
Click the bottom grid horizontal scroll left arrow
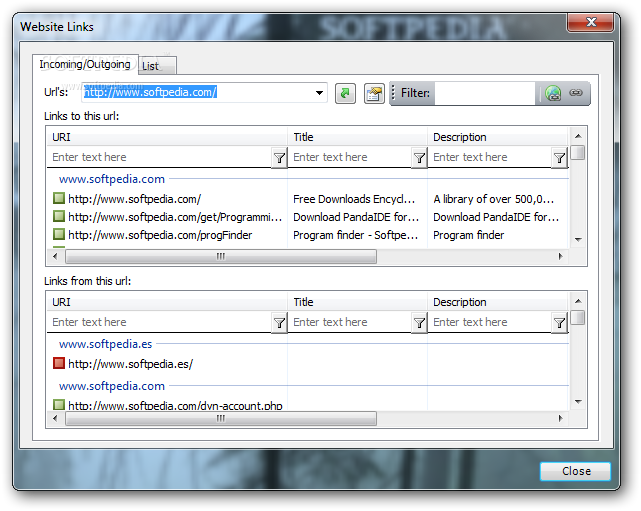coord(55,419)
